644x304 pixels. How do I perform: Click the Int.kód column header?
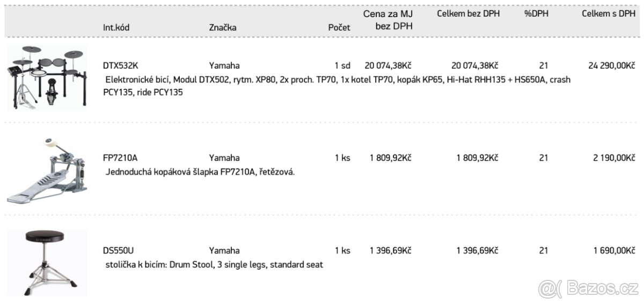click(x=116, y=27)
